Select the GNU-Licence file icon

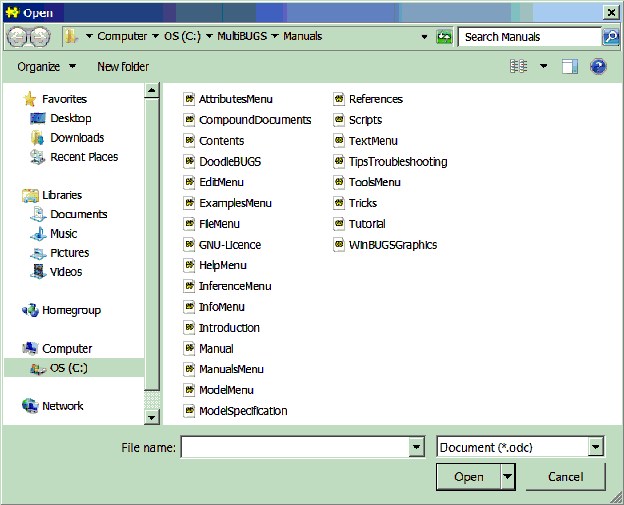tap(189, 244)
